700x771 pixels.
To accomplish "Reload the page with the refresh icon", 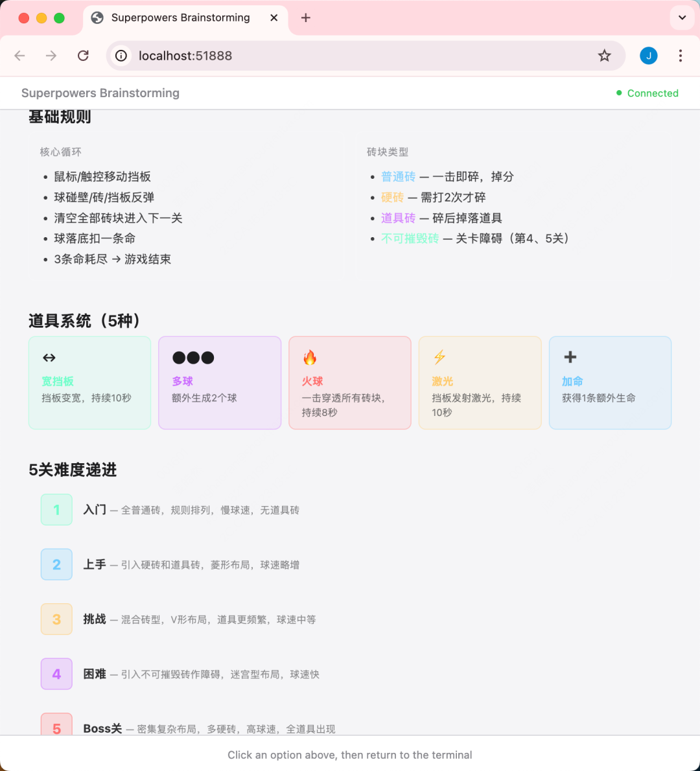I will [83, 56].
